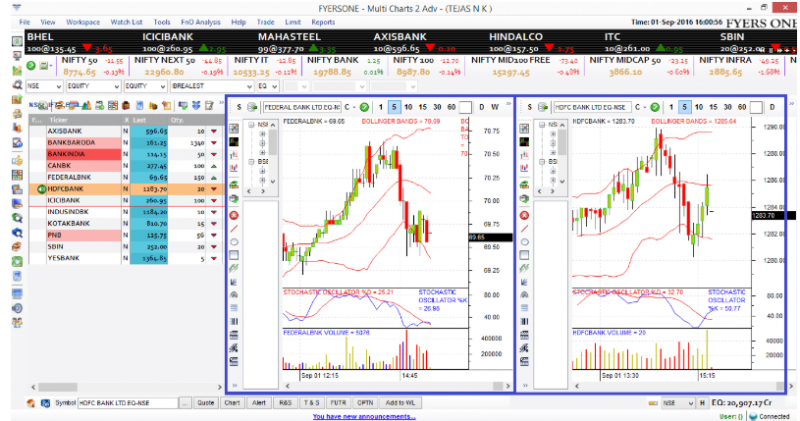The image size is (800, 421).
Task: Select 10-minute interval on HDFC Bank chart
Action: click(x=698, y=107)
